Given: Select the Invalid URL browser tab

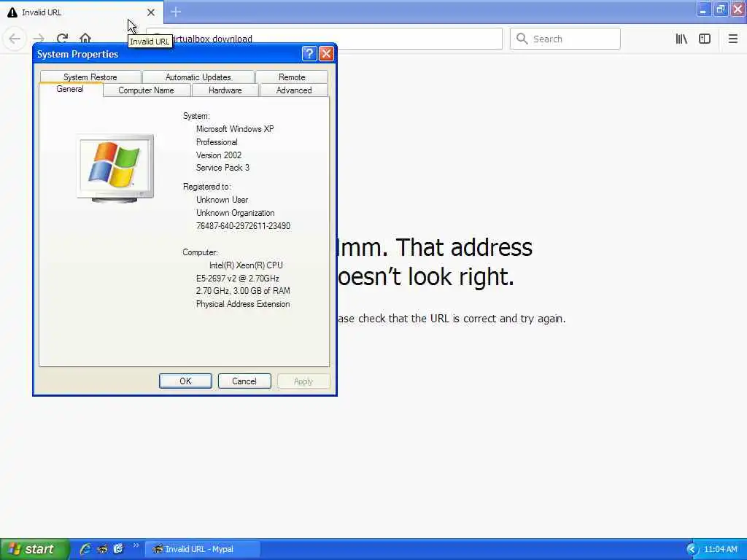Looking at the screenshot, I should pos(81,12).
